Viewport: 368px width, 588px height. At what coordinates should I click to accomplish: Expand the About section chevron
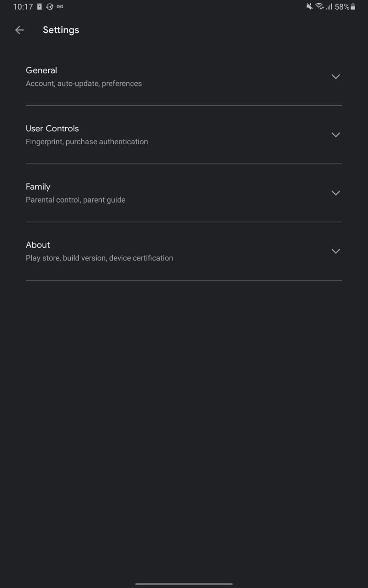click(x=336, y=251)
